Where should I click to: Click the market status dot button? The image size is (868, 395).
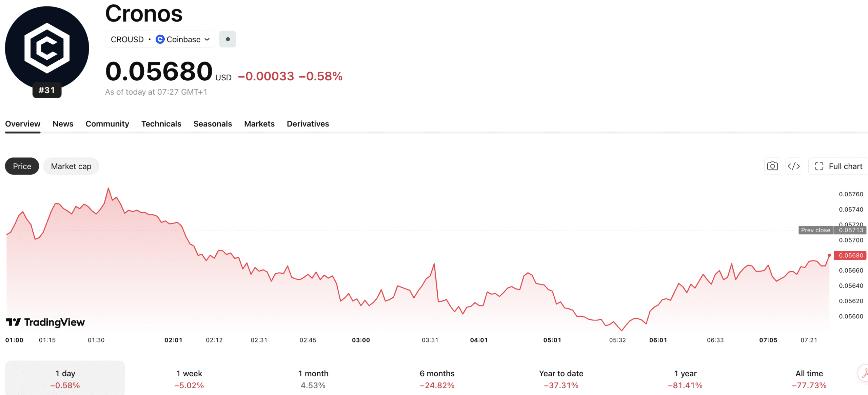[x=228, y=39]
